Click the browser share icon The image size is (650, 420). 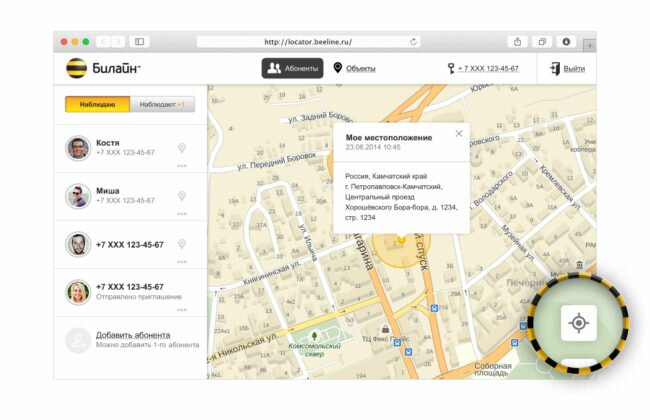[x=517, y=42]
